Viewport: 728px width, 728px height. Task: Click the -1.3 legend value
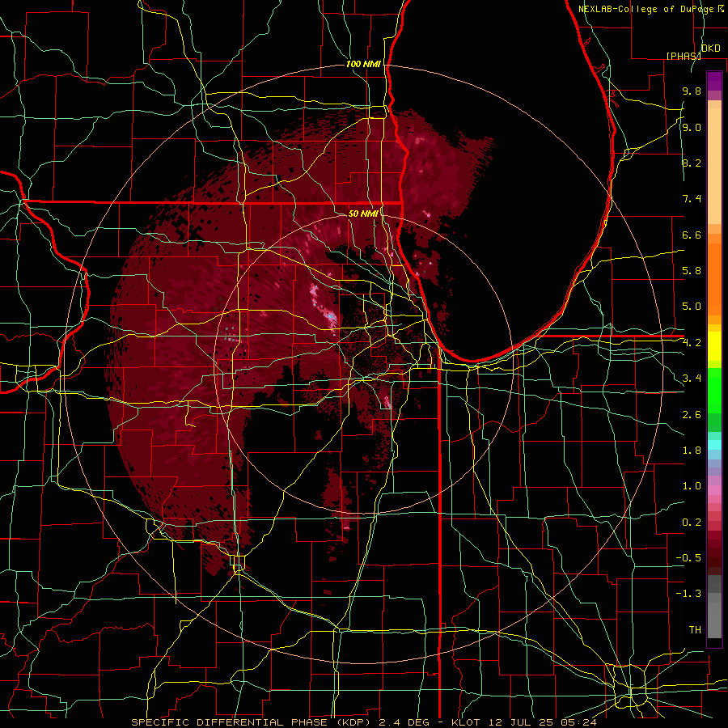(688, 594)
